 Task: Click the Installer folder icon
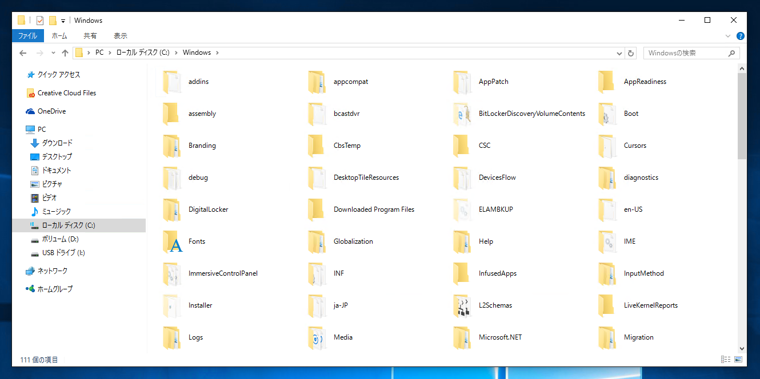[171, 305]
